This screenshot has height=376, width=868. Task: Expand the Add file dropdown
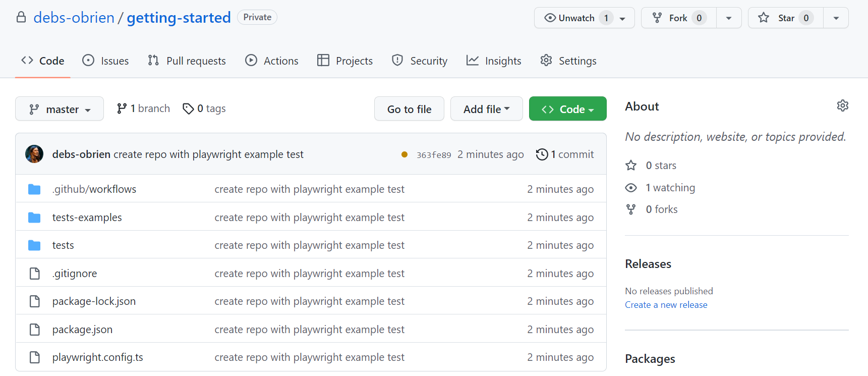[x=487, y=109]
